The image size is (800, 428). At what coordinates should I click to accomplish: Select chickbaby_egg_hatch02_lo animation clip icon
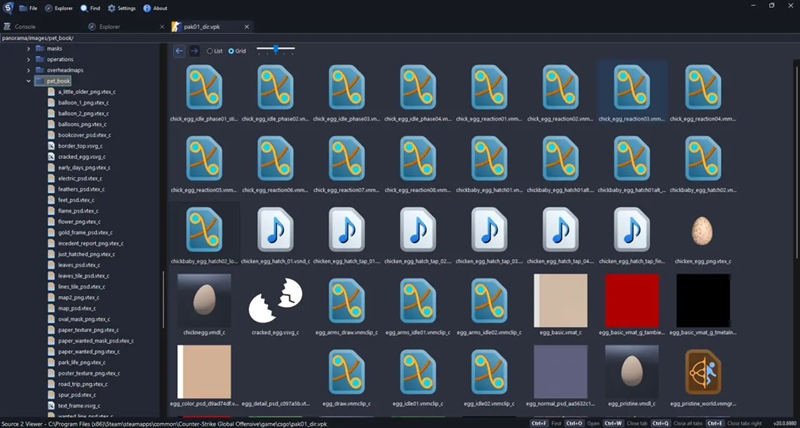pos(204,230)
